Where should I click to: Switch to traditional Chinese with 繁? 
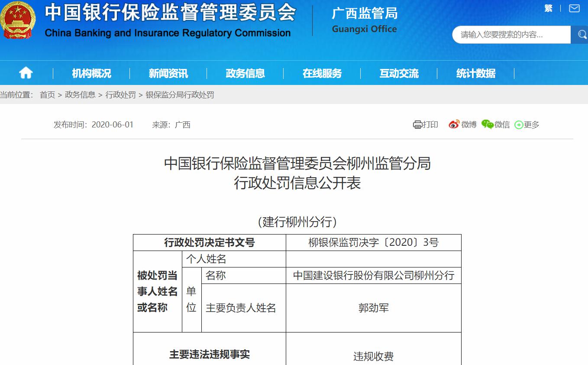point(549,8)
